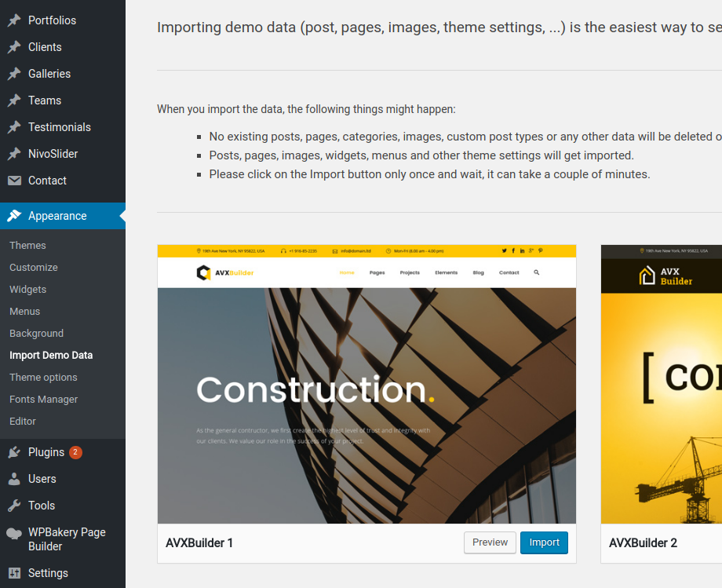The width and height of the screenshot is (722, 588).
Task: Click the WPBakery Page Builder icon
Action: [14, 533]
